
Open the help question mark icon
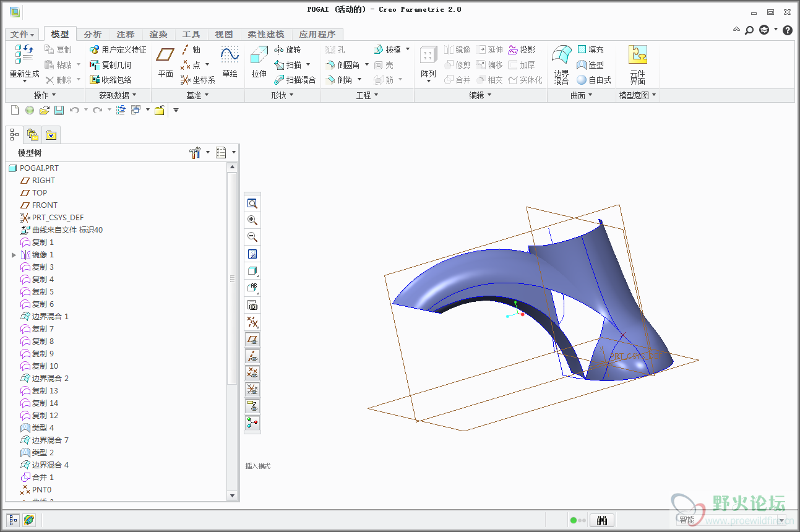tap(788, 30)
